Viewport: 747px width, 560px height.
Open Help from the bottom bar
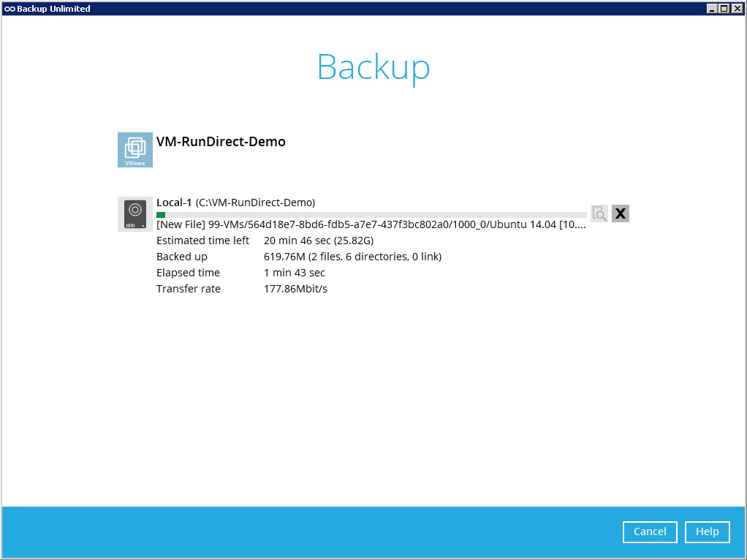[707, 532]
